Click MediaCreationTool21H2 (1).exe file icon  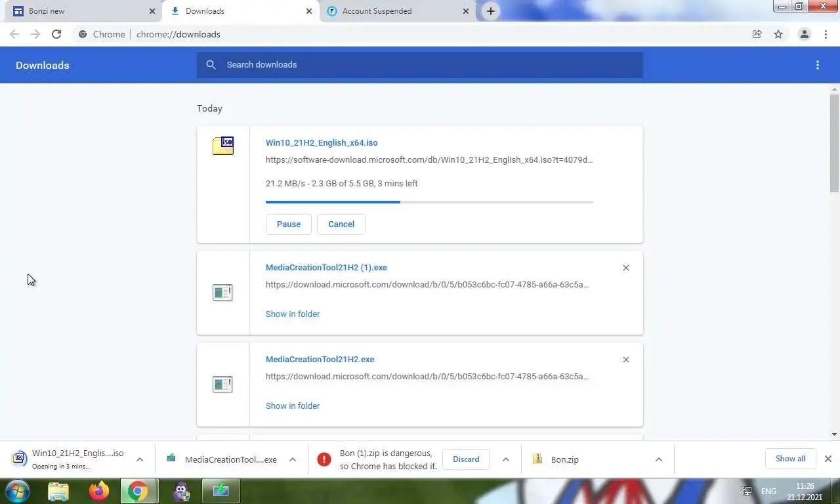[x=222, y=293]
